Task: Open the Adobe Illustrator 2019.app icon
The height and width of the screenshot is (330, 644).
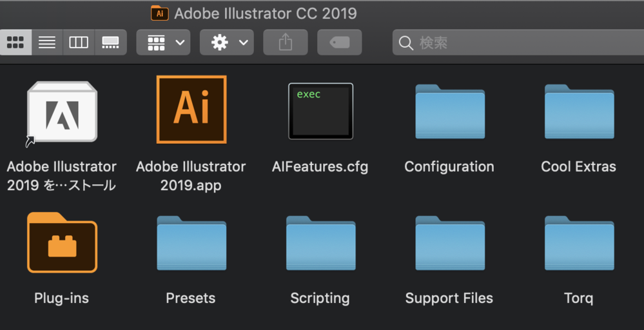Action: click(191, 110)
